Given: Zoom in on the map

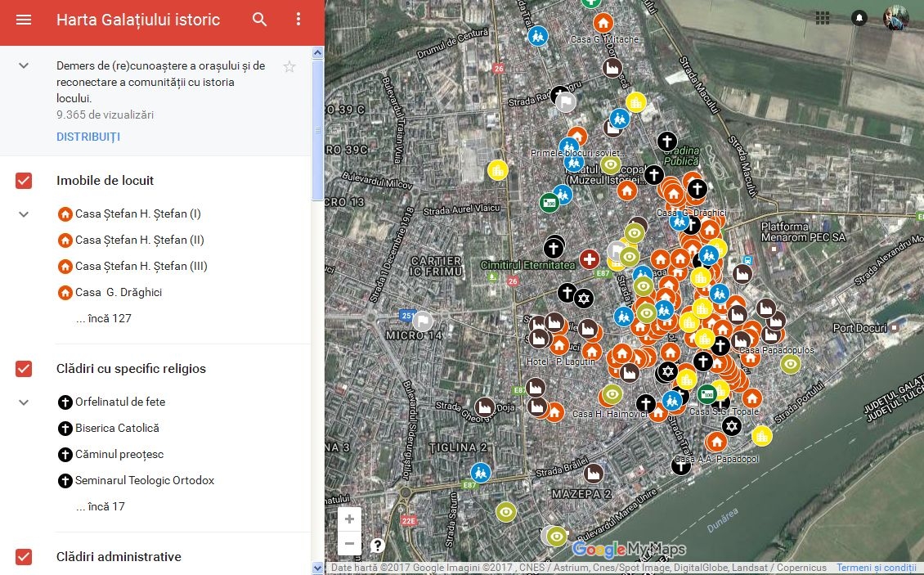Looking at the screenshot, I should point(349,519).
